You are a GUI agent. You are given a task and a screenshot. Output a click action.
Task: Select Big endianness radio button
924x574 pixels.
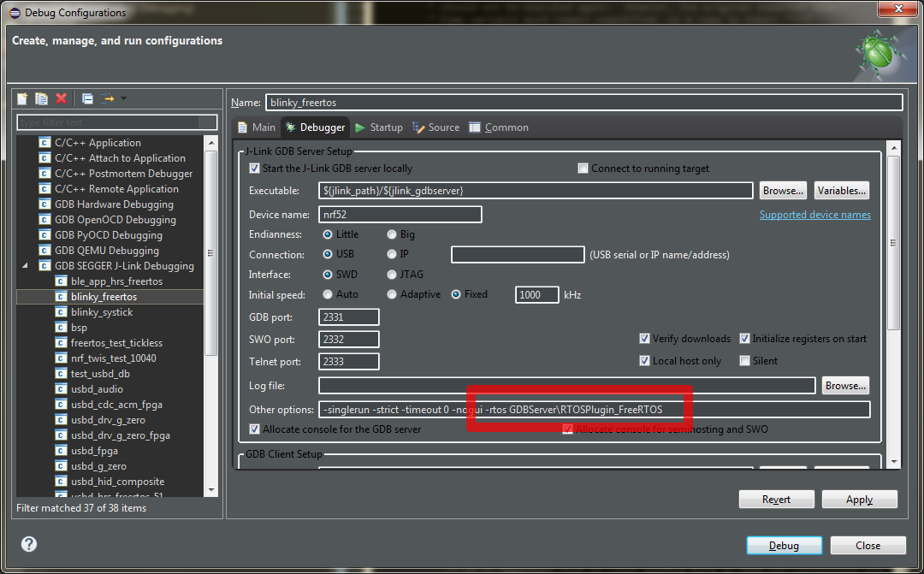point(391,234)
